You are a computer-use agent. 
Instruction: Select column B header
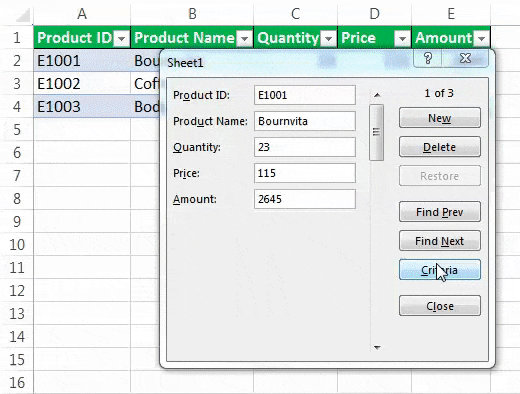(192, 14)
